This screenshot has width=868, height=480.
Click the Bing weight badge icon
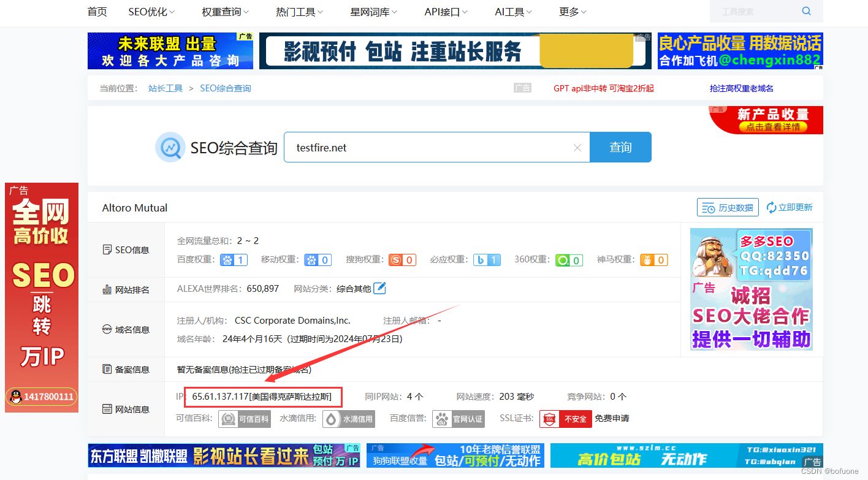pyautogui.click(x=487, y=260)
